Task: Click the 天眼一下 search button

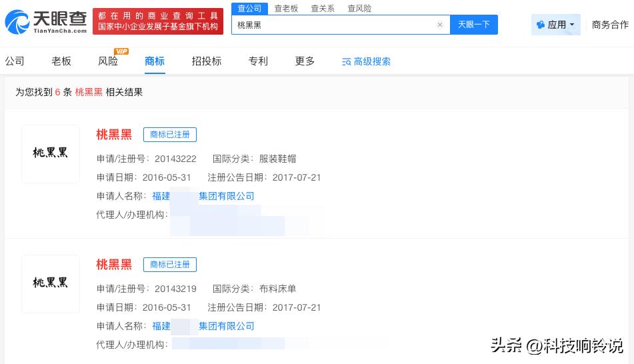Action: (473, 25)
